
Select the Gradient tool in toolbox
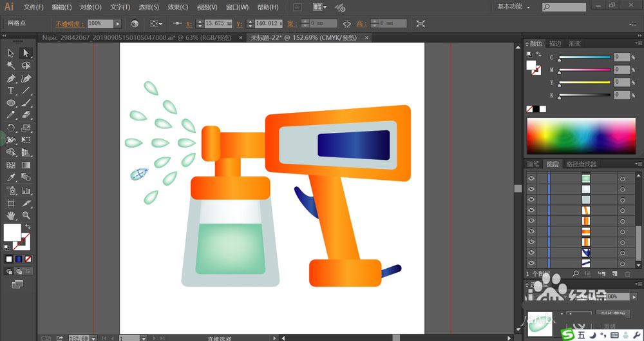26,166
